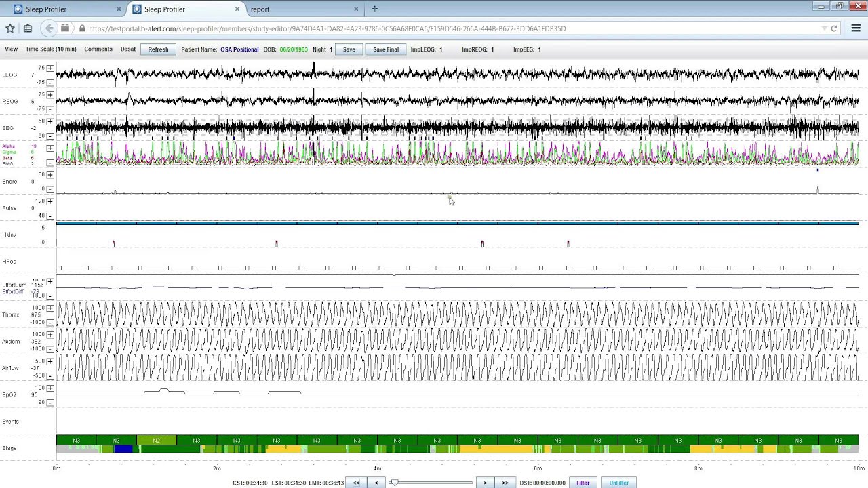
Task: Click the Refresh button
Action: [x=158, y=49]
